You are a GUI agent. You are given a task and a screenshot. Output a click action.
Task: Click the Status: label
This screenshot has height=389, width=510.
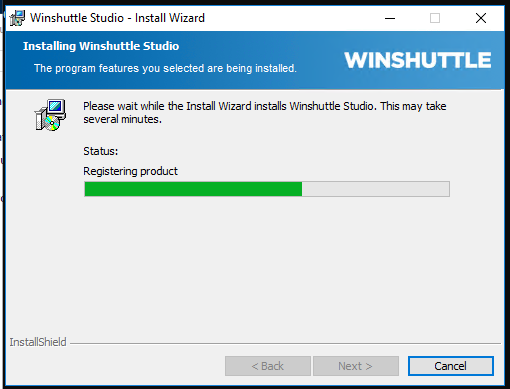tap(101, 151)
